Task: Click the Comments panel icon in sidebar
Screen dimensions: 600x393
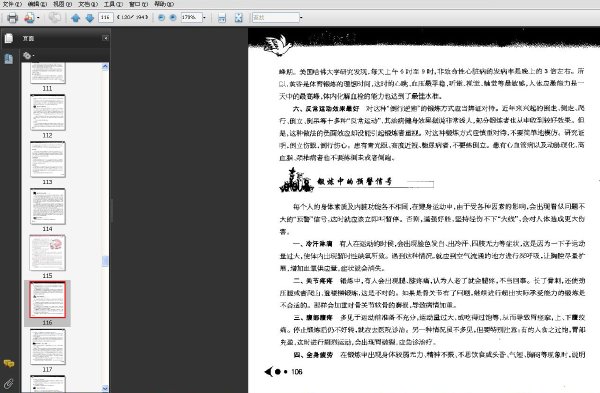Action: [x=9, y=363]
